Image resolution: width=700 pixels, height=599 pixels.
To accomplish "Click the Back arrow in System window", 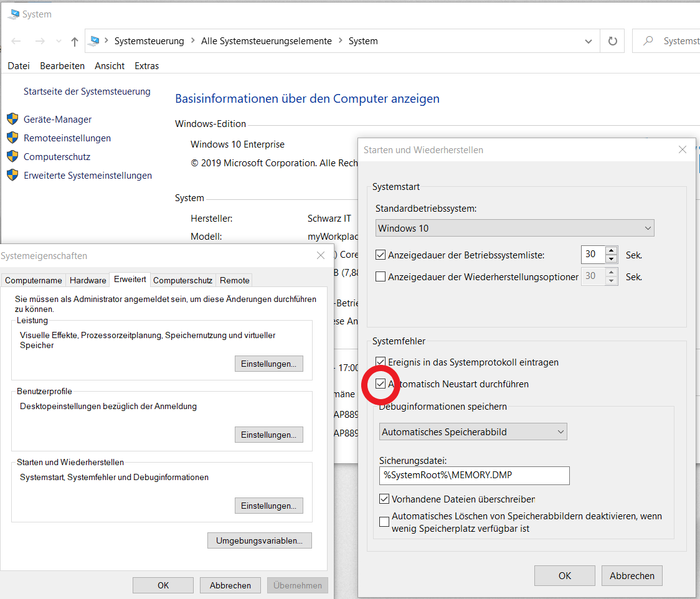I will click(16, 41).
